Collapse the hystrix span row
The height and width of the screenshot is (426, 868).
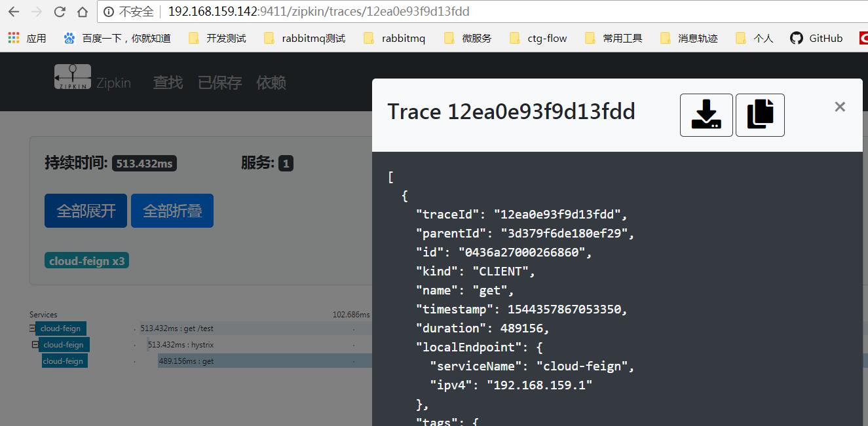point(35,345)
